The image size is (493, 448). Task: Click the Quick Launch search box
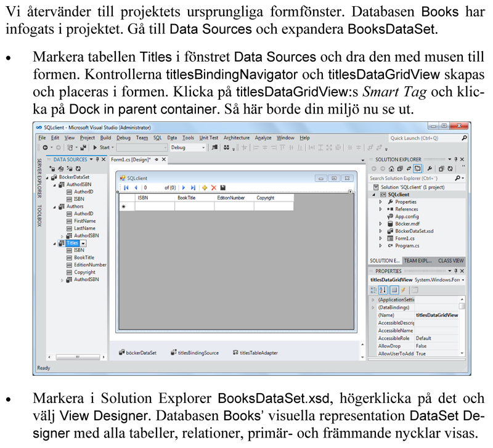[424, 138]
